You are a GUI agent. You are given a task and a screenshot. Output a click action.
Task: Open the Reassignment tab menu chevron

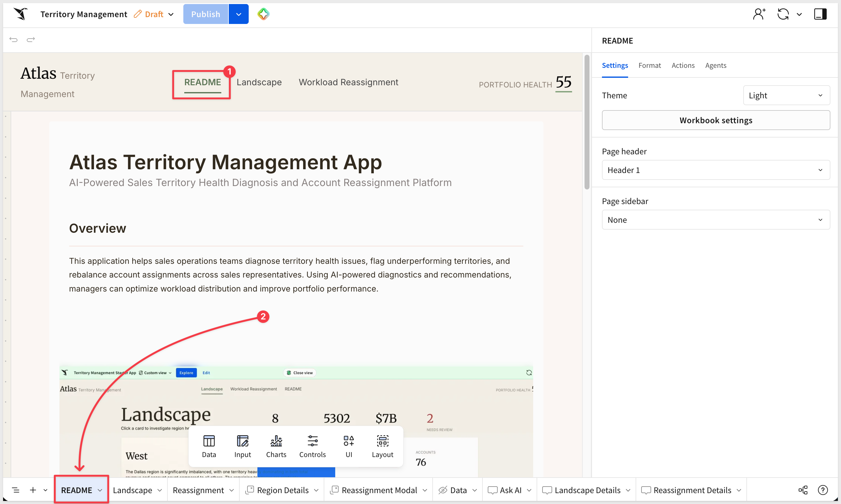[232, 490]
